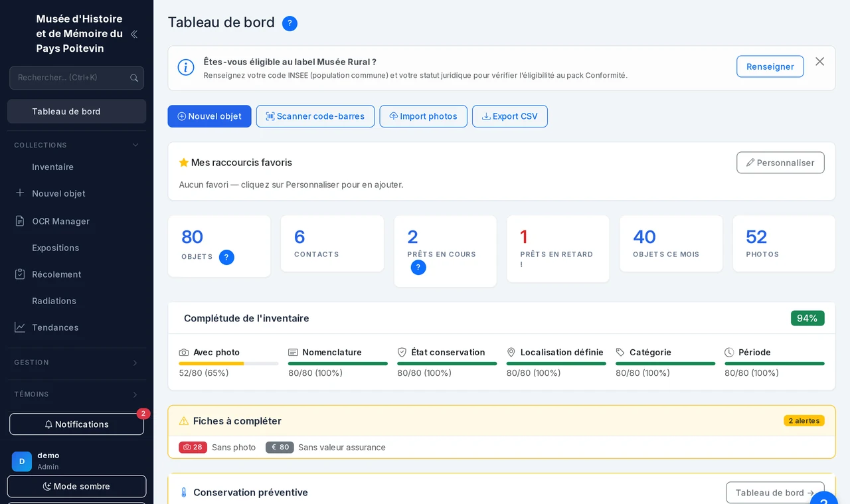Toggle Mode sombre
The width and height of the screenshot is (850, 504).
pos(76,486)
